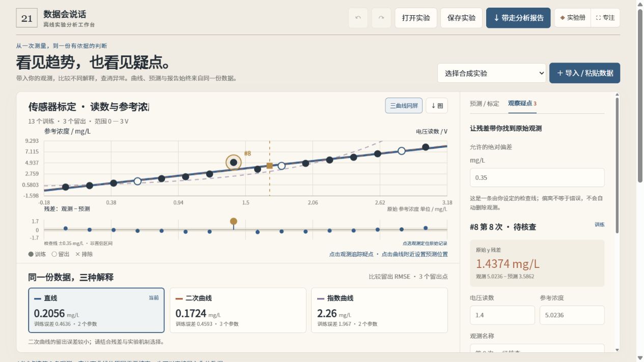Screen dimensions: 644x362
Task: Click the leftmost training point on chart
Action: click(66, 187)
